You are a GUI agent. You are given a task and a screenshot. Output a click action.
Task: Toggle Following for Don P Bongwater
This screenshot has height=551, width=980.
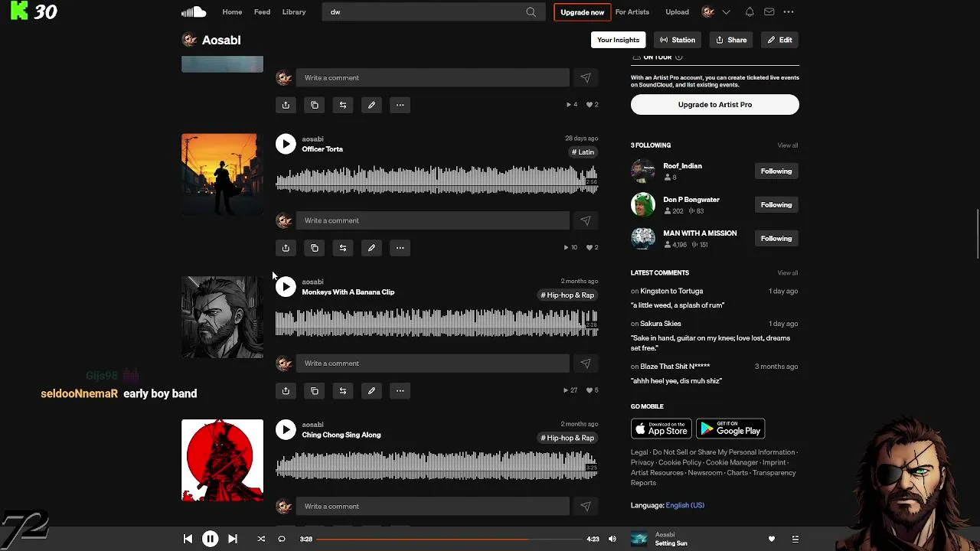[776, 205]
